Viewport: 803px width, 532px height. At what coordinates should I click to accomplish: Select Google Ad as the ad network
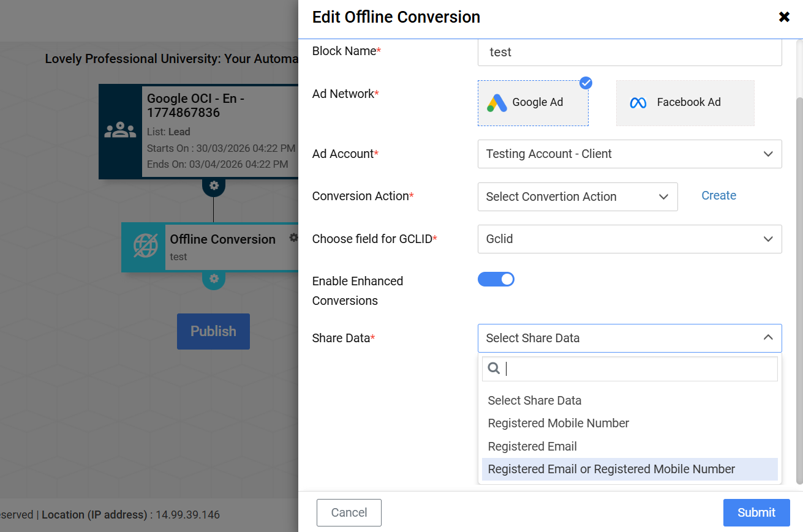tap(533, 103)
